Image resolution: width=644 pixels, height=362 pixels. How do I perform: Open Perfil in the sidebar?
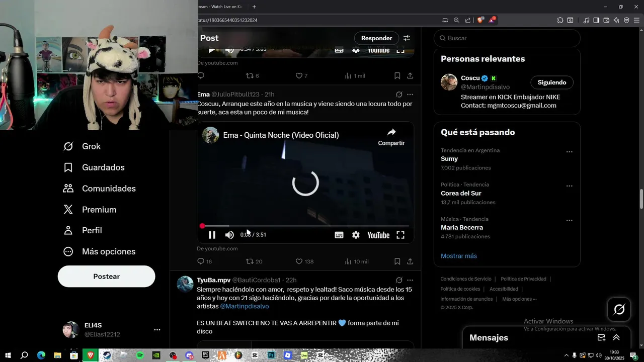pyautogui.click(x=83, y=230)
